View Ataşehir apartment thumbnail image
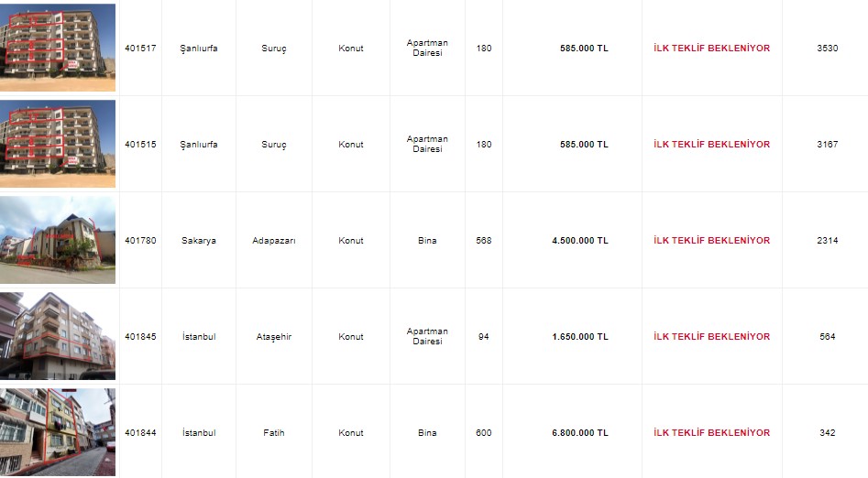The width and height of the screenshot is (868, 478). (x=58, y=336)
